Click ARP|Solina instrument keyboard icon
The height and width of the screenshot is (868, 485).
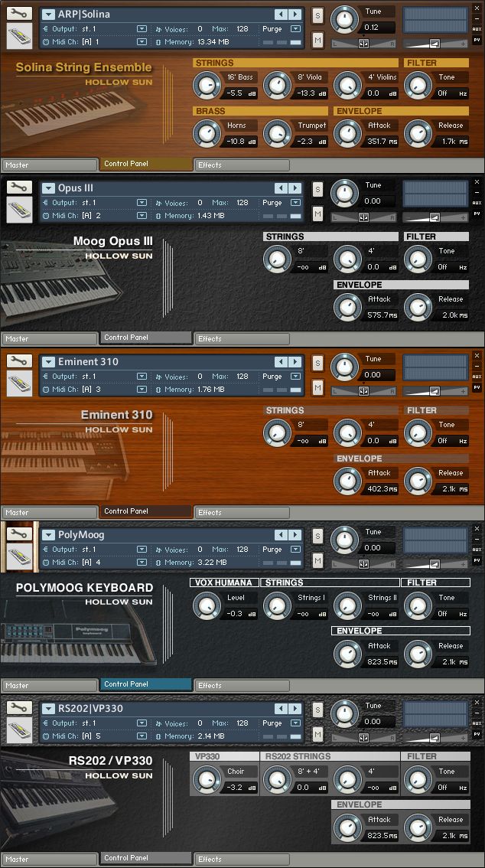(x=19, y=36)
